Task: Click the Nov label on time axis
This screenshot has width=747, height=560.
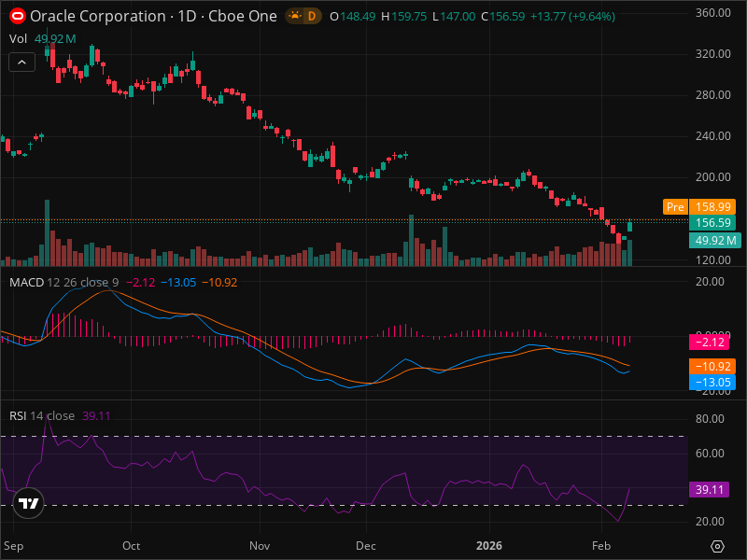Action: point(260,546)
